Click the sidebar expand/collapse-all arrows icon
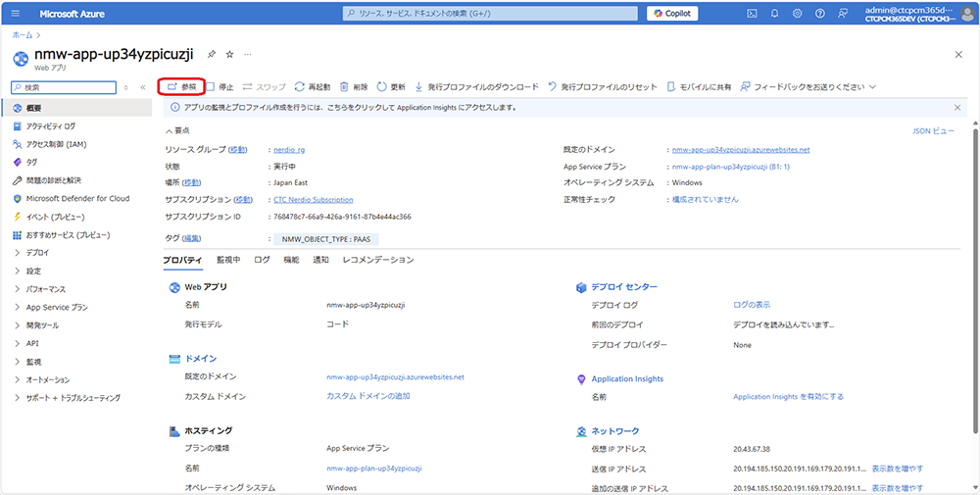The width and height of the screenshot is (980, 495). [x=126, y=87]
